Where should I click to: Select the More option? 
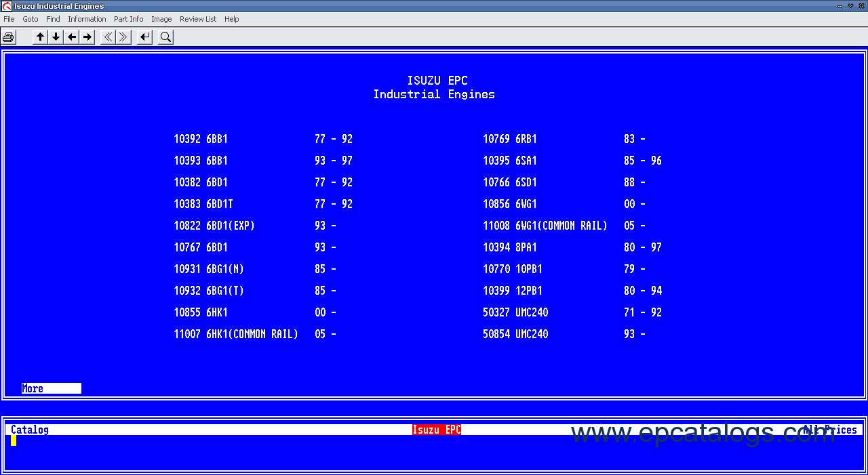point(52,388)
